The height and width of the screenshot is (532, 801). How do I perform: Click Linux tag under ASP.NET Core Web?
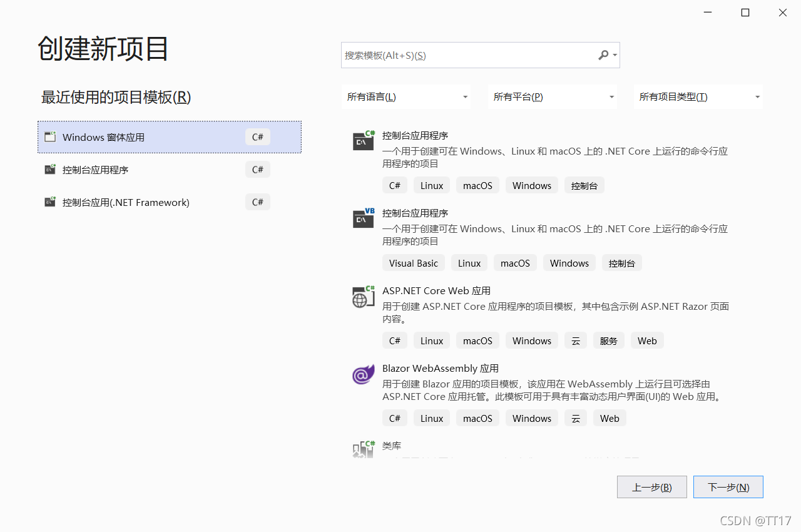[432, 340]
